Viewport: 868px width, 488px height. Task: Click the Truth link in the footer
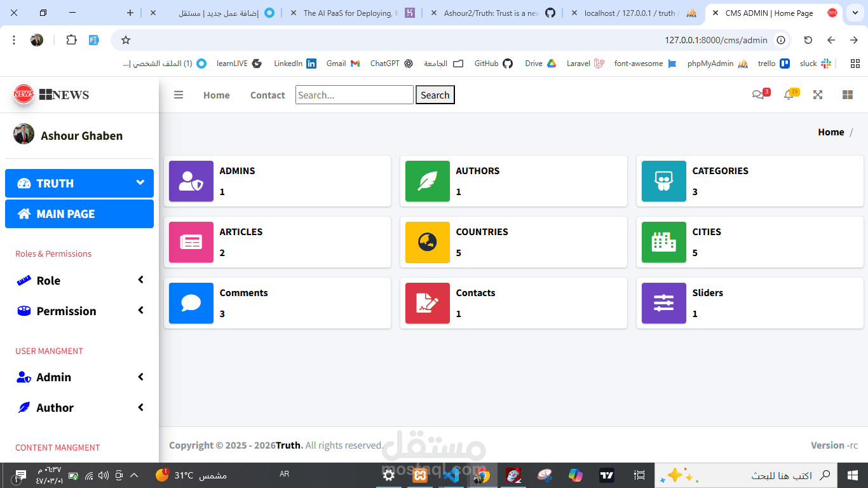point(288,445)
